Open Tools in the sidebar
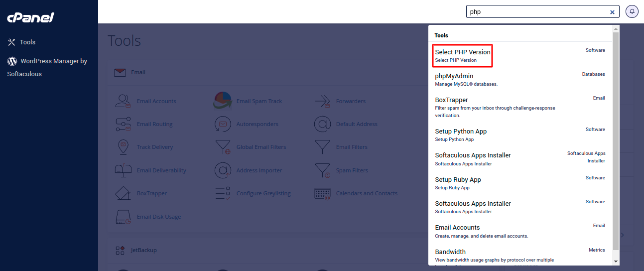The image size is (644, 271). pyautogui.click(x=27, y=42)
